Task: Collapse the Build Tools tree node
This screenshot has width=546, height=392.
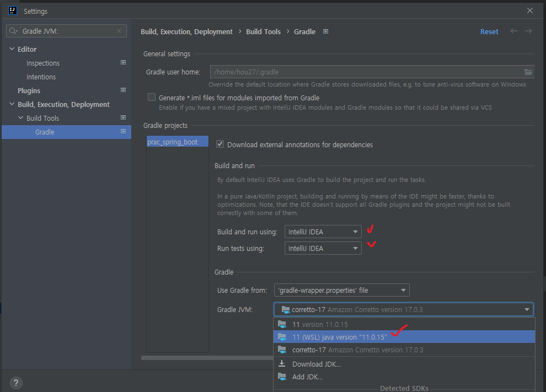Action: [20, 118]
